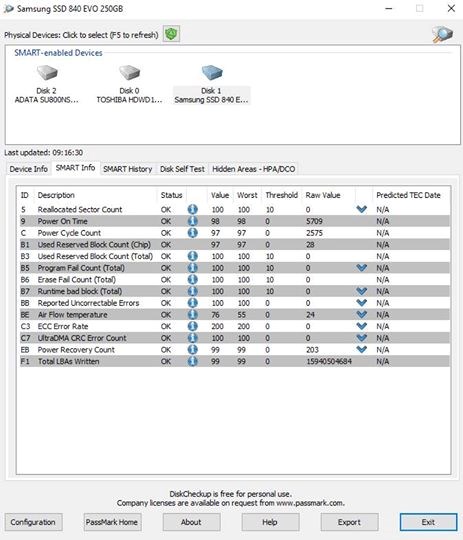Open Hidden Areas - HPA/DCO tab

[x=254, y=169]
